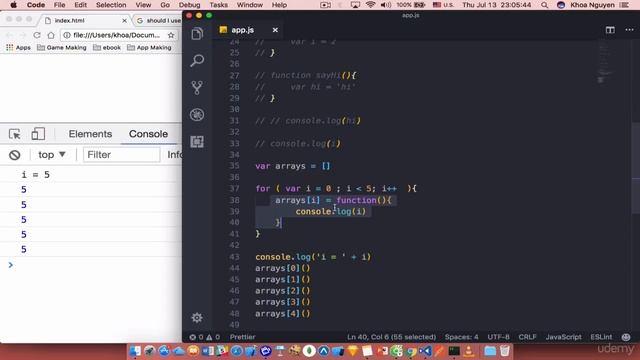Open the Manage gear in VS Code
The image size is (640, 360).
tap(197, 318)
